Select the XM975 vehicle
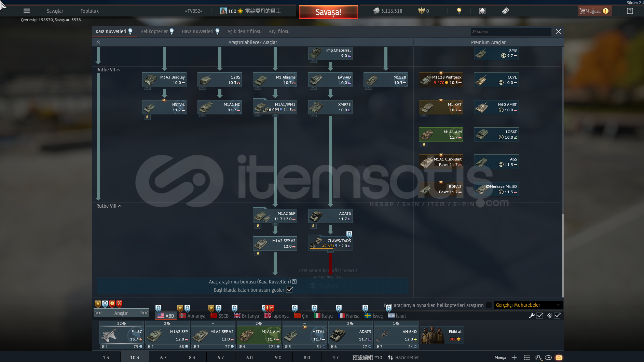This screenshot has width=644, height=362. [x=330, y=107]
